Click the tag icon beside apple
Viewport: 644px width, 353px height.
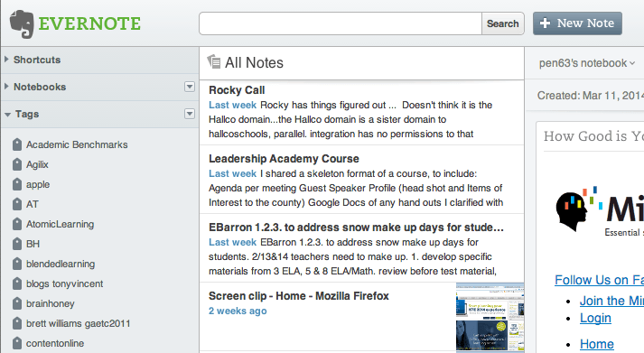[17, 184]
